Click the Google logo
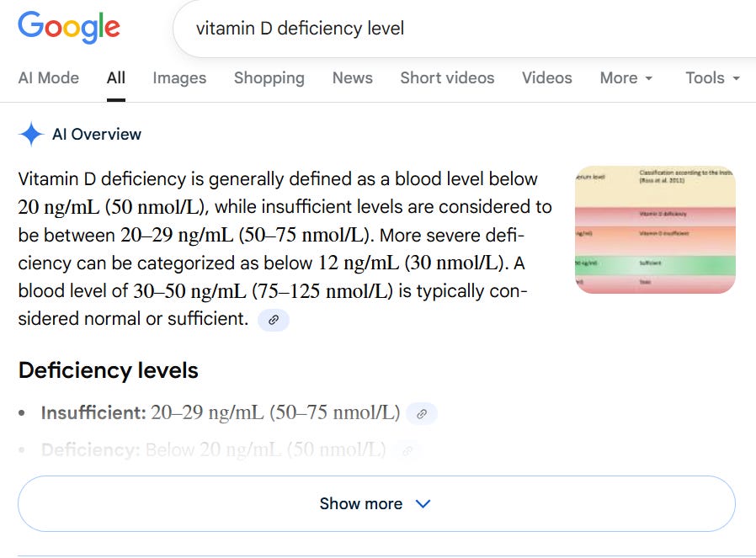Viewport: 756px width, 558px height. [x=69, y=28]
